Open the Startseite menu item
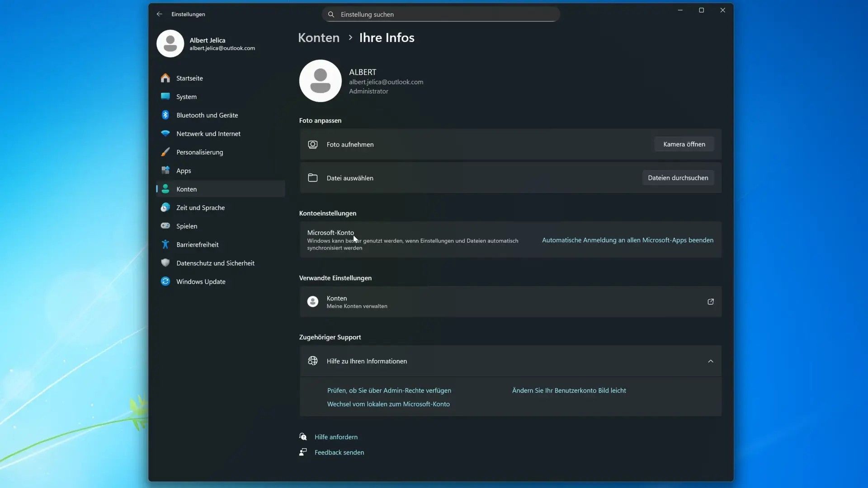The width and height of the screenshot is (868, 488). point(189,78)
